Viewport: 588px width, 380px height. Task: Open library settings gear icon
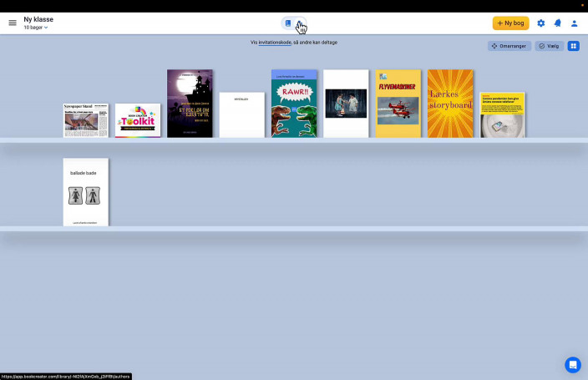point(540,23)
